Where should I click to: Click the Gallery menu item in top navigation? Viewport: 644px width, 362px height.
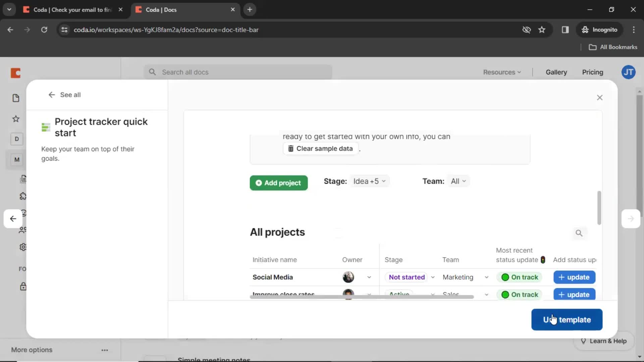pos(556,72)
